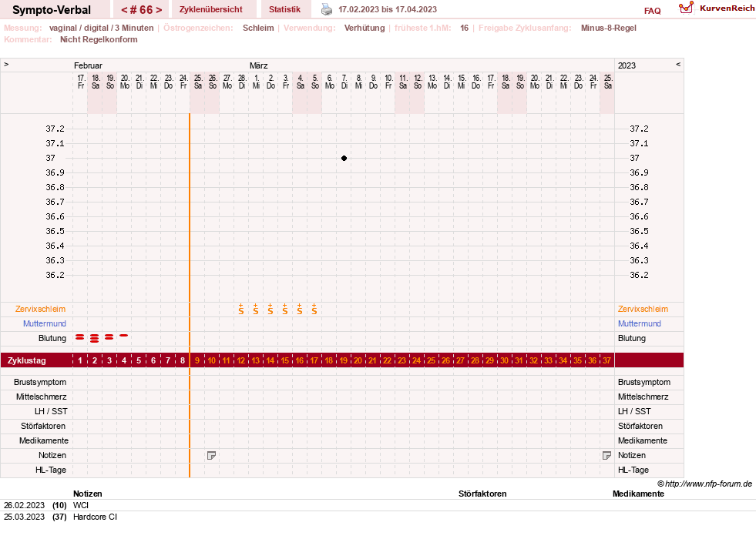Viewport: 756px width, 539px height.
Task: Go to next cycle with right arrow
Action: (x=159, y=10)
